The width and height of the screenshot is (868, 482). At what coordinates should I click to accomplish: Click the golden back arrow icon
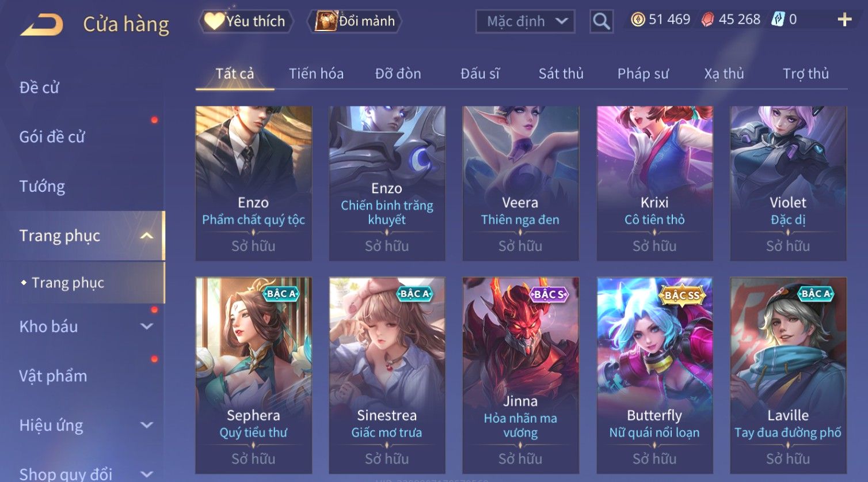coord(41,25)
